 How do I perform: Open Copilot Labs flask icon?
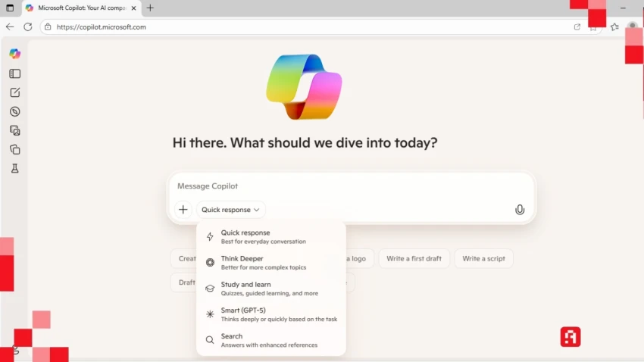pos(14,168)
